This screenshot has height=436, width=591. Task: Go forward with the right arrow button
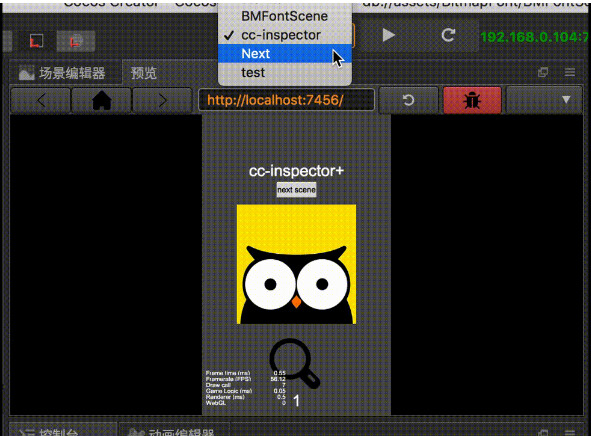point(162,100)
